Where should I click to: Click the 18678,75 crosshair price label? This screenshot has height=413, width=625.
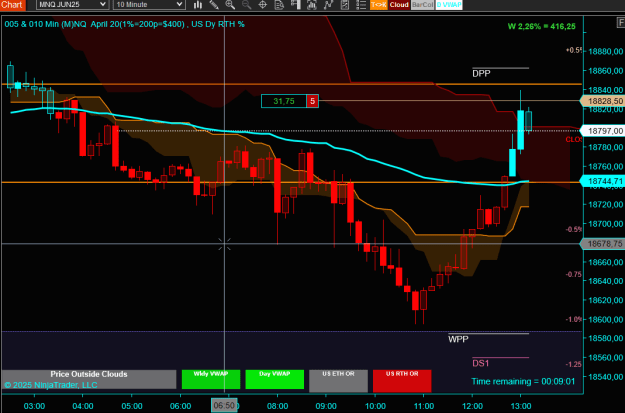(x=603, y=244)
